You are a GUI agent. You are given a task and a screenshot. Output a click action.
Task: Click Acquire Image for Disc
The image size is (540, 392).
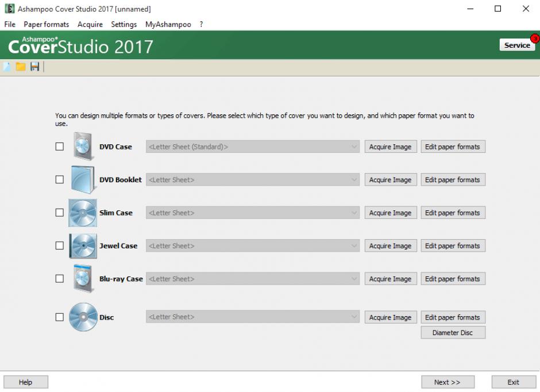tap(391, 317)
